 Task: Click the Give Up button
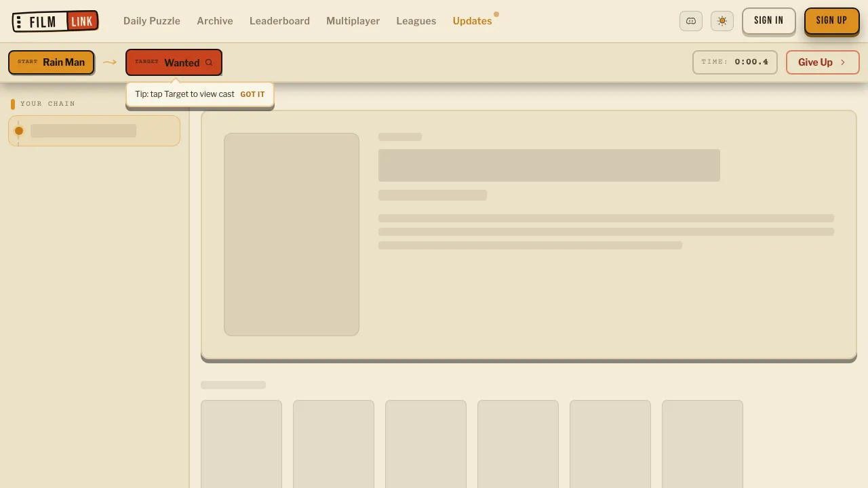point(823,62)
